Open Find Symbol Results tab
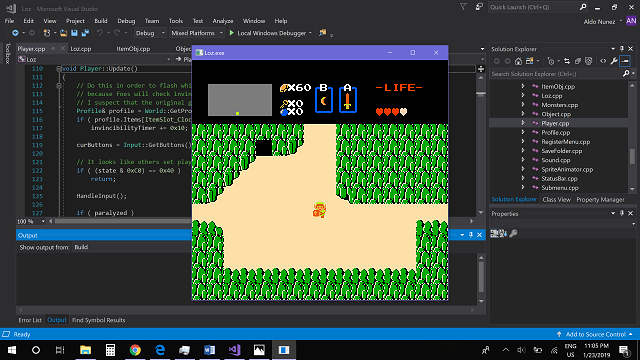Screen dimensions: 640x360 [x=98, y=320]
